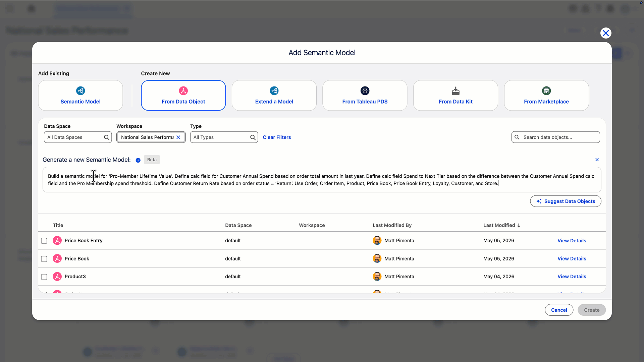Remove National Sales Performance workspace filter
644x362 pixels.
pyautogui.click(x=178, y=137)
